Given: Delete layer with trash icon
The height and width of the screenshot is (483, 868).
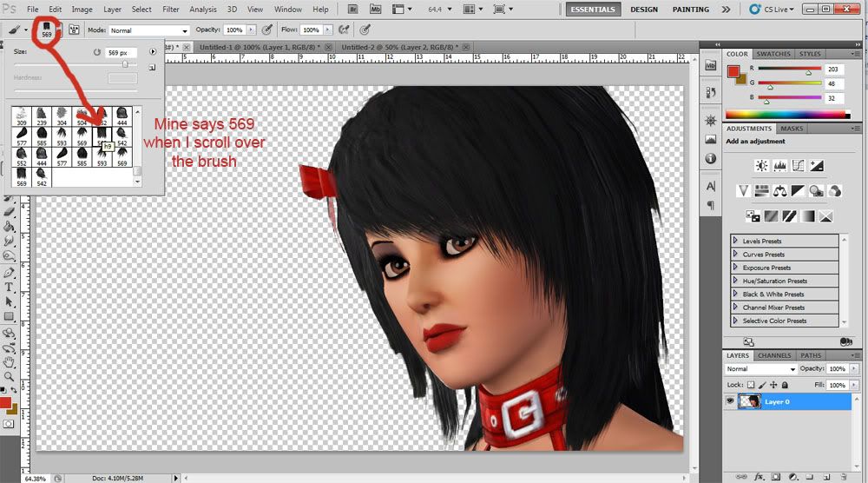Looking at the screenshot, I should pyautogui.click(x=843, y=477).
